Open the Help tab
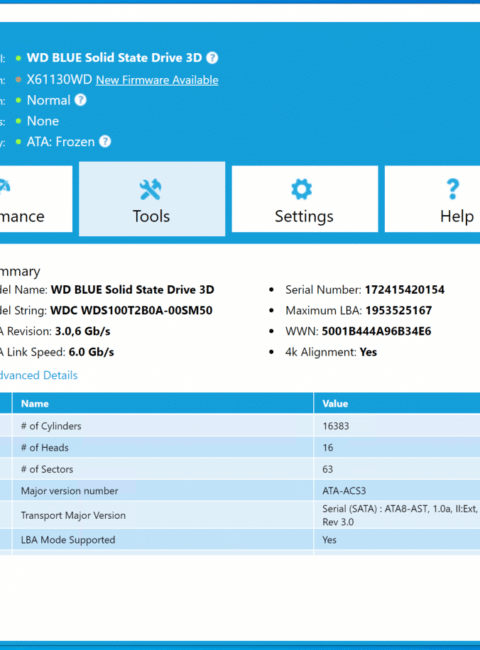 coord(432,199)
